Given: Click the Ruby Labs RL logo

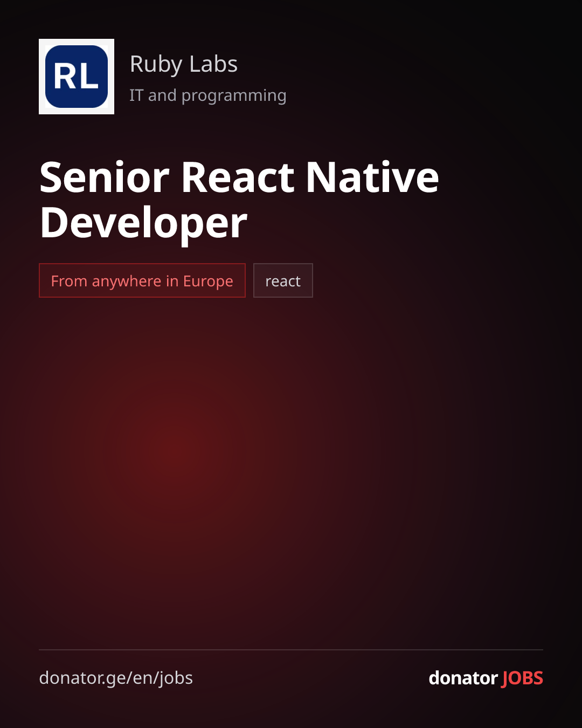Looking at the screenshot, I should (x=77, y=77).
